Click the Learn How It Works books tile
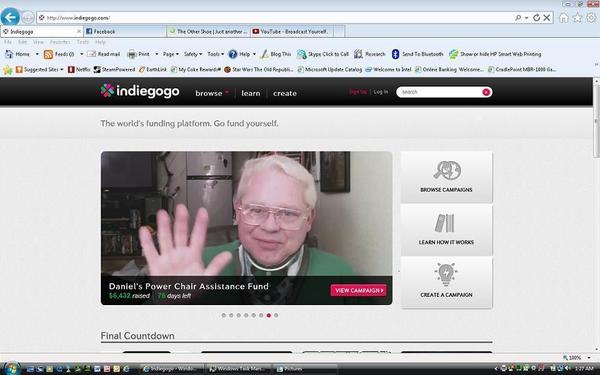600x375 pixels. point(447,230)
